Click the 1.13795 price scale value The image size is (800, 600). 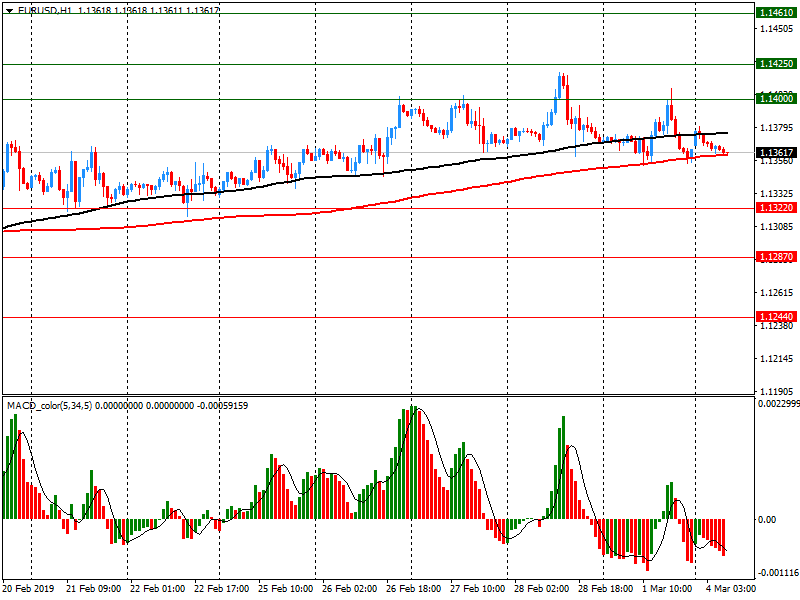tap(776, 128)
